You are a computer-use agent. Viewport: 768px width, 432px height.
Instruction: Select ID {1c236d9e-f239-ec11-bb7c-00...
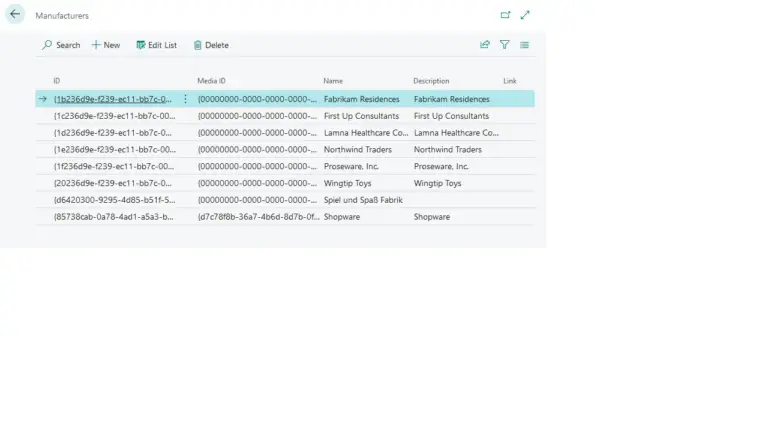click(115, 116)
